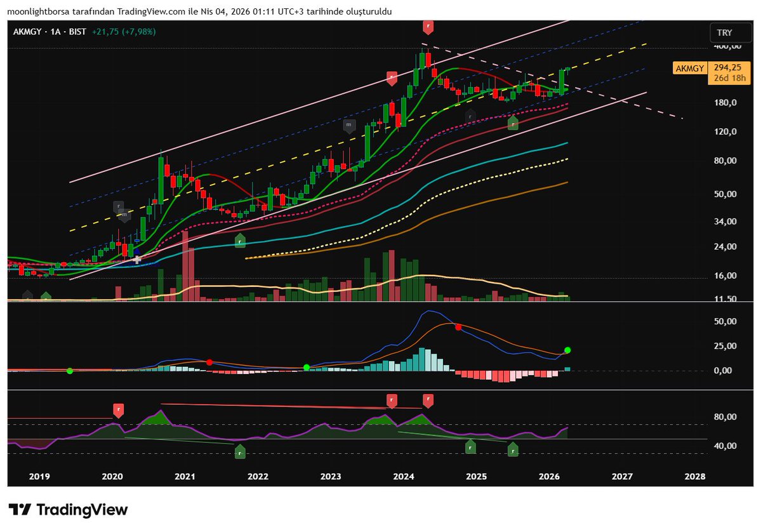Click the 2028 time axis label
Viewport: 761px width, 532px height.
(x=694, y=476)
